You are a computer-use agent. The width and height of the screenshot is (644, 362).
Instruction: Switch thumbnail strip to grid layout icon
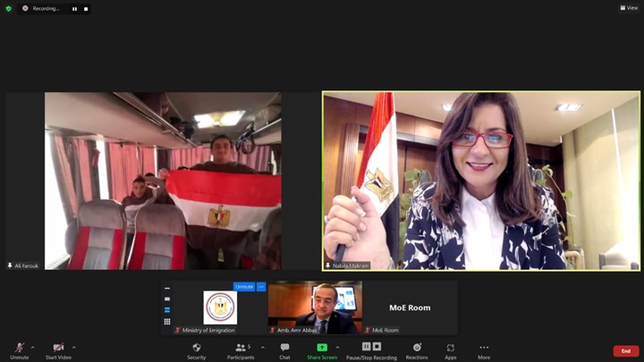tap(167, 322)
